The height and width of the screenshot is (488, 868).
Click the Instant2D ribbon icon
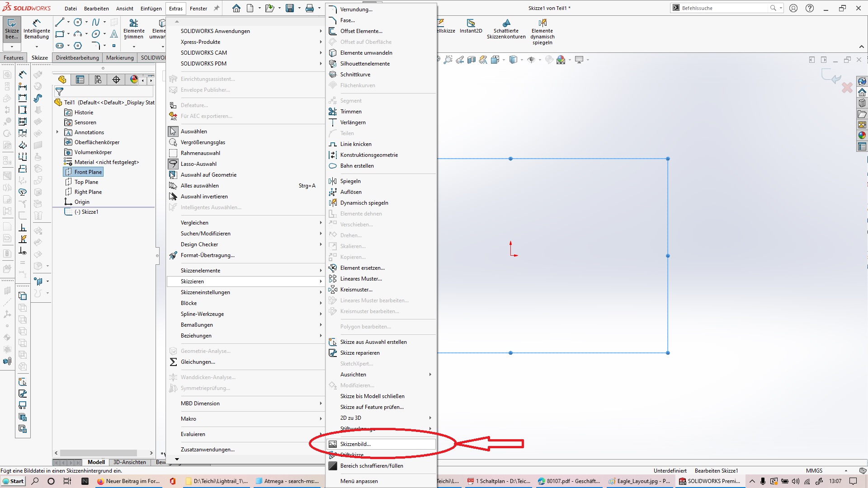[x=471, y=26]
